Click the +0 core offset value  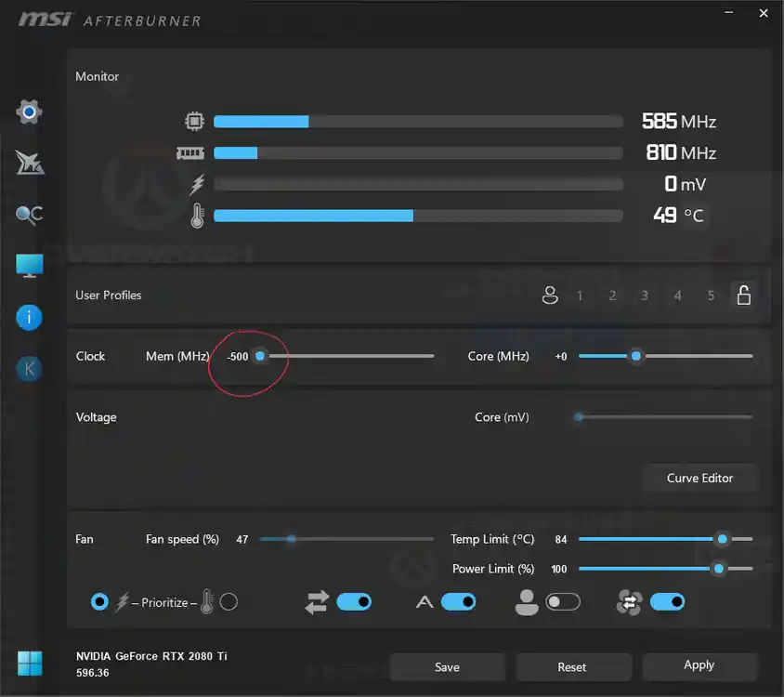pyautogui.click(x=561, y=356)
